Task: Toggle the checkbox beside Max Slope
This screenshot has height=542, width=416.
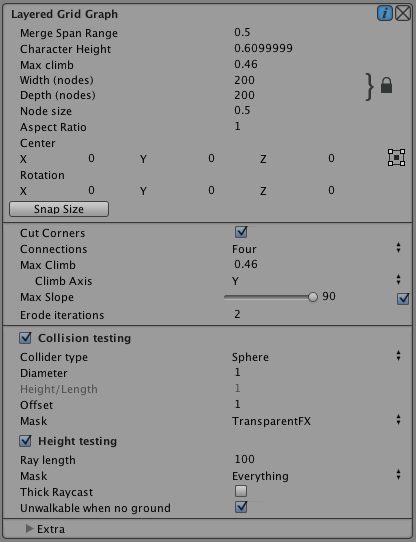Action: coord(403,299)
